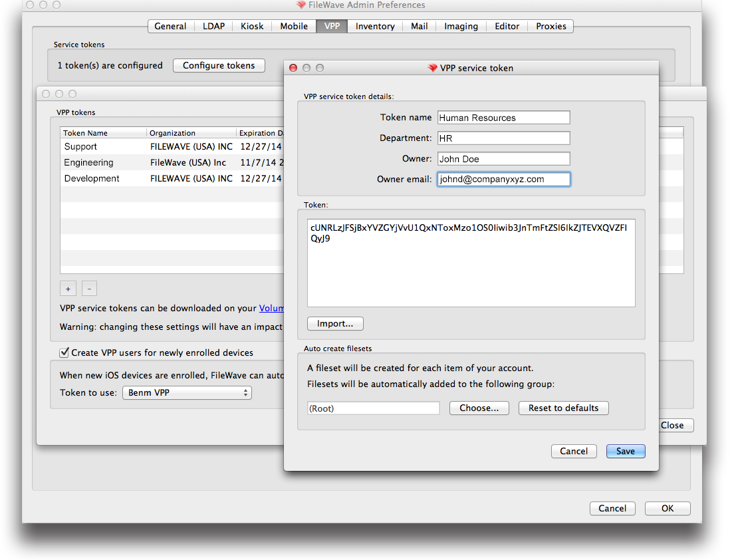Click the Configure tokens button
This screenshot has width=730, height=560.
219,66
